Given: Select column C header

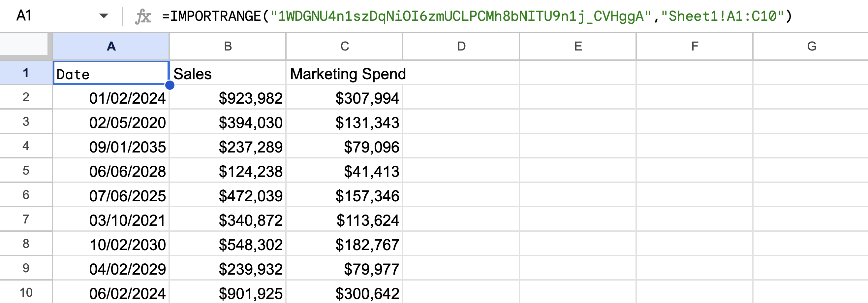Looking at the screenshot, I should [x=344, y=46].
